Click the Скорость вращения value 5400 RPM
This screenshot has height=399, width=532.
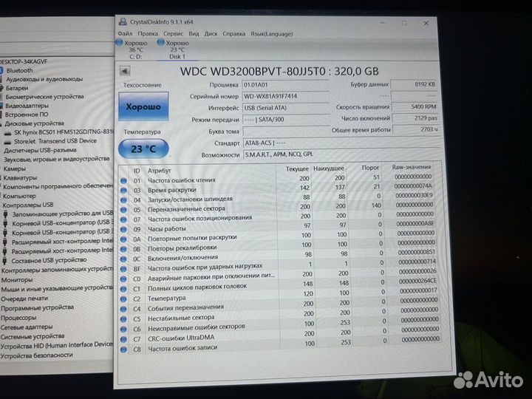coord(415,107)
